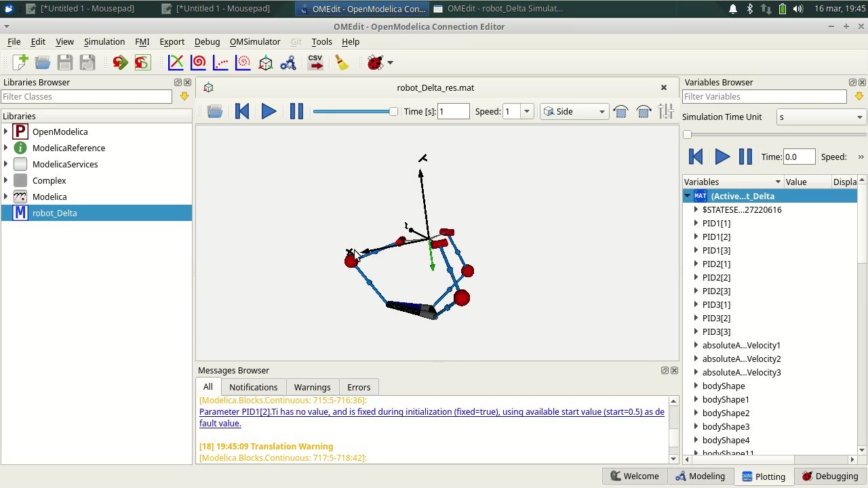Viewport: 868px width, 488px height.
Task: Click the animation Time [s] field
Action: click(x=454, y=111)
